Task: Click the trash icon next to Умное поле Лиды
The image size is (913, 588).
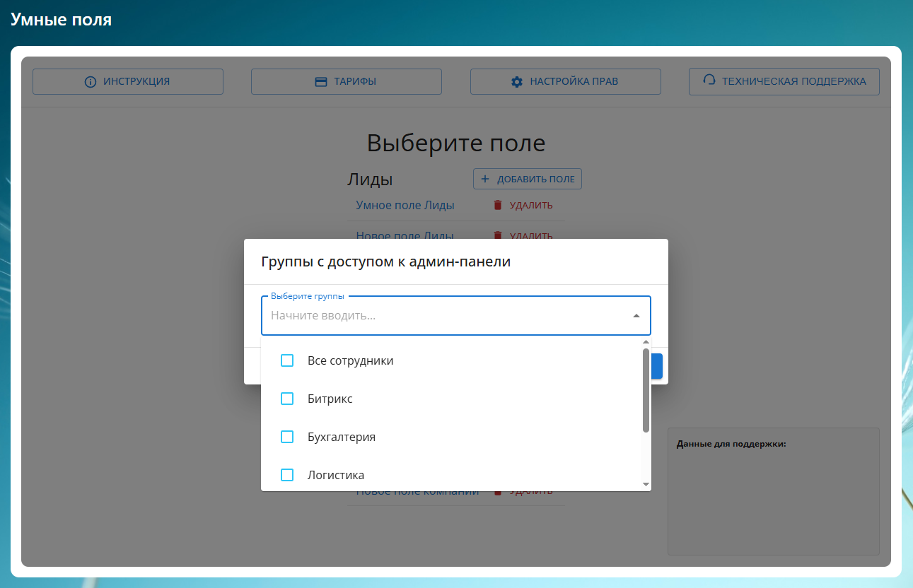Action: (498, 205)
